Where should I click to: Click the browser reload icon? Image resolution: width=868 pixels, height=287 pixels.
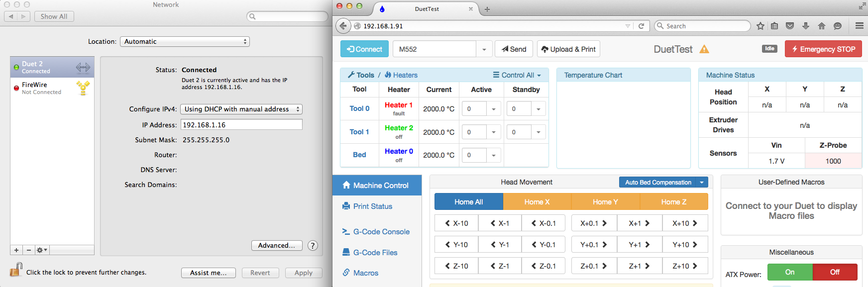coord(641,26)
